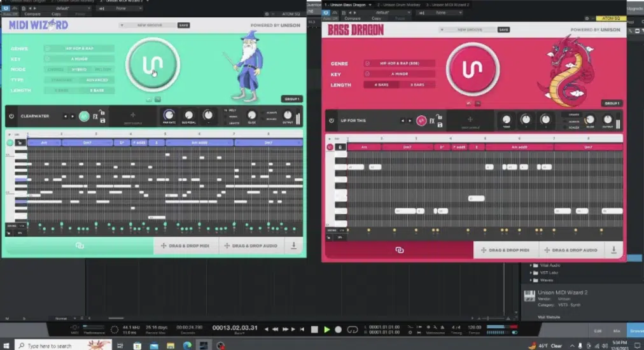
Task: Select Hybrid mode in MIDI Wizard
Action: [x=80, y=69]
